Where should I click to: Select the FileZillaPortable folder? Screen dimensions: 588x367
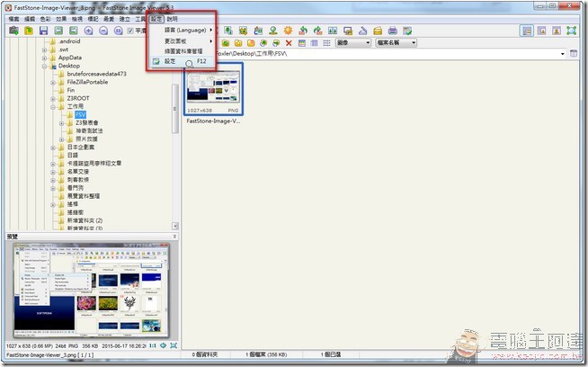click(x=87, y=82)
